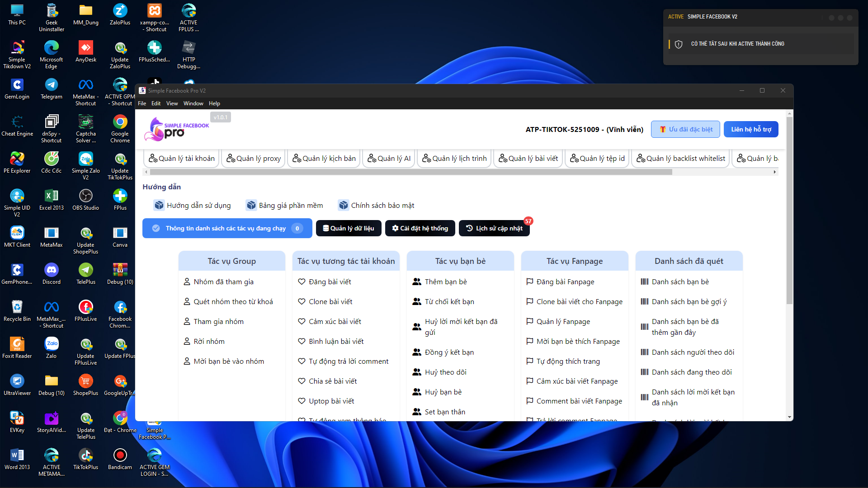
Task: Click the tab bar scroll right arrow
Action: tap(774, 172)
